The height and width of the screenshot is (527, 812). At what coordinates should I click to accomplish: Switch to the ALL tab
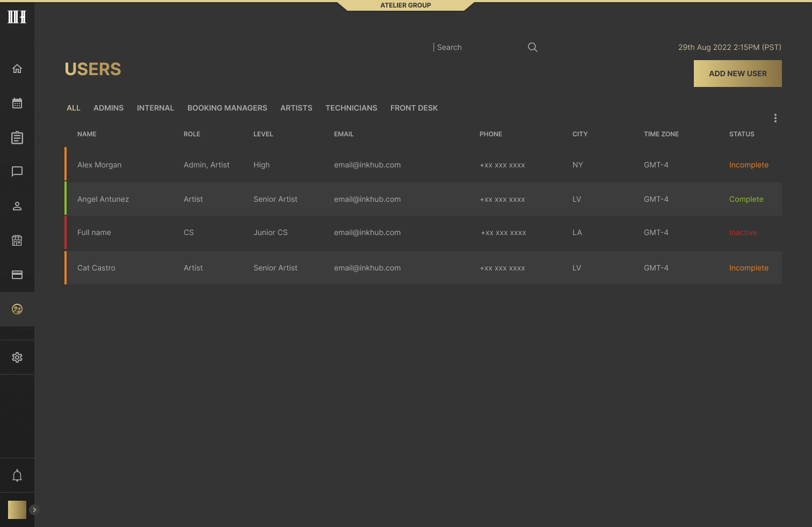[74, 108]
